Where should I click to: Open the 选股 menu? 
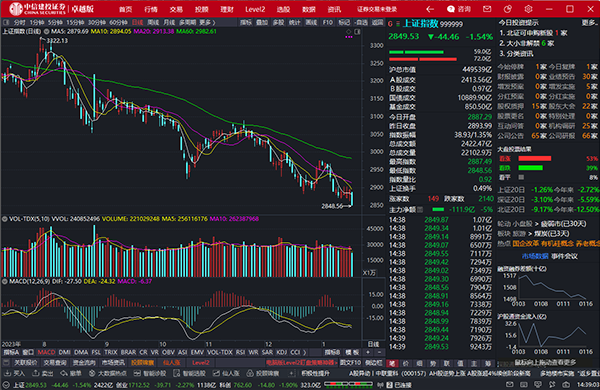(283, 9)
